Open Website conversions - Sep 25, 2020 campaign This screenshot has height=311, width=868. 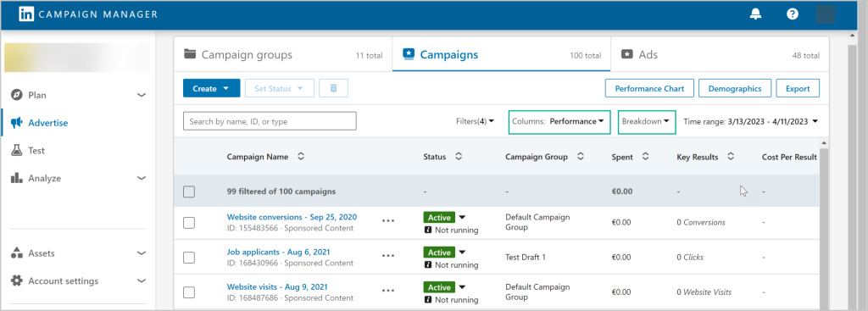pos(292,217)
